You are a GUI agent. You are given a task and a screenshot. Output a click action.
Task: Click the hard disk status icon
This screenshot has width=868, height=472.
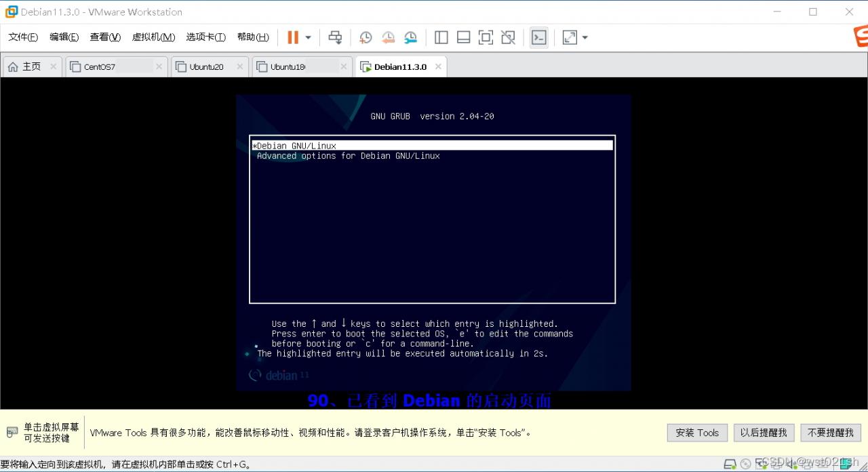click(730, 465)
